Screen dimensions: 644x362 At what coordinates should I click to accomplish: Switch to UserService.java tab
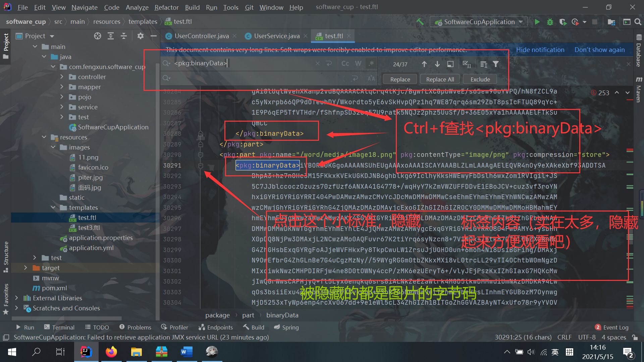[276, 36]
